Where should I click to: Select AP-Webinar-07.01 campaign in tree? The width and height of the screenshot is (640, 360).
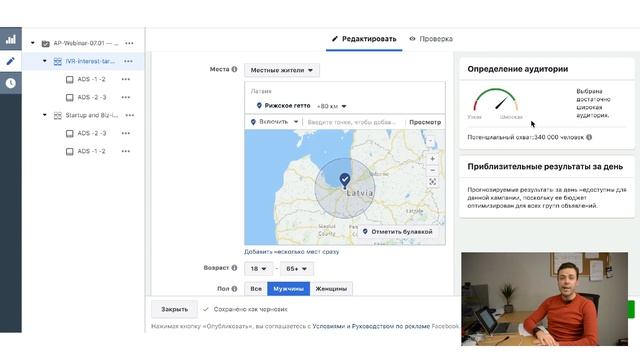point(86,43)
